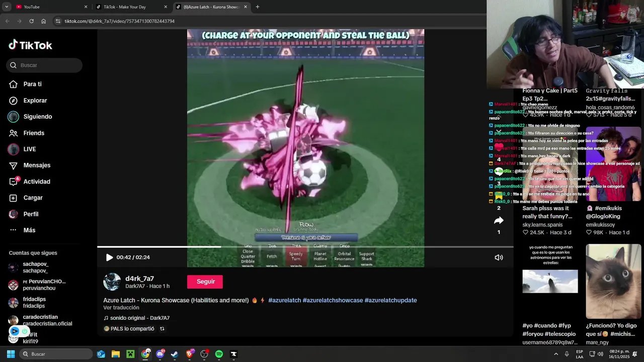Like the video with the heart icon

coord(499,146)
